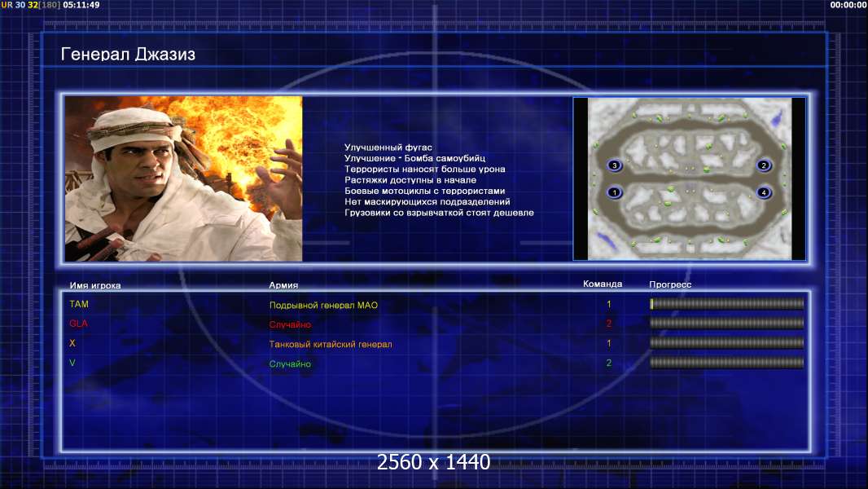The width and height of the screenshot is (868, 489).
Task: Click team number for player X
Action: pos(609,343)
